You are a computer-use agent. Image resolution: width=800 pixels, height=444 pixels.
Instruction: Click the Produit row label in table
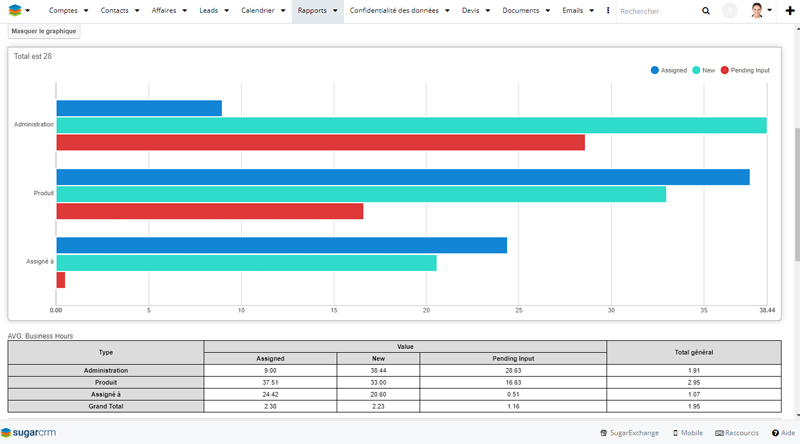(106, 382)
